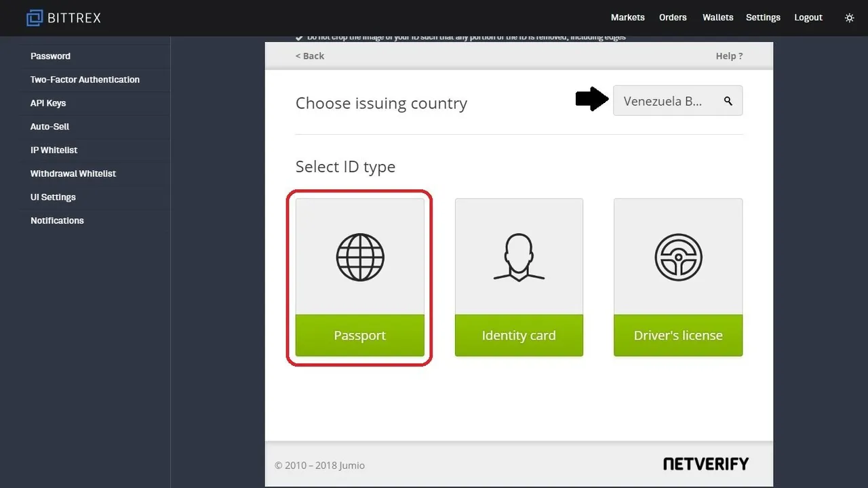Open the Orders menu

[673, 18]
